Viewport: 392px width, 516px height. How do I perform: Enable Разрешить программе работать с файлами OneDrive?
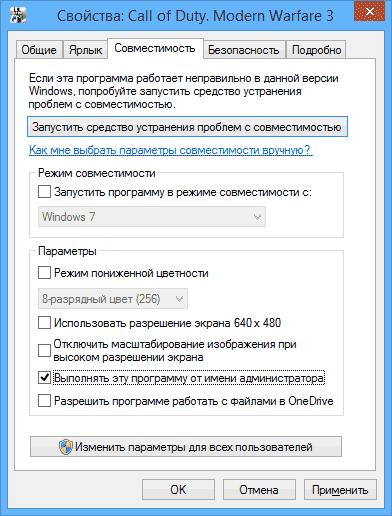(x=44, y=401)
